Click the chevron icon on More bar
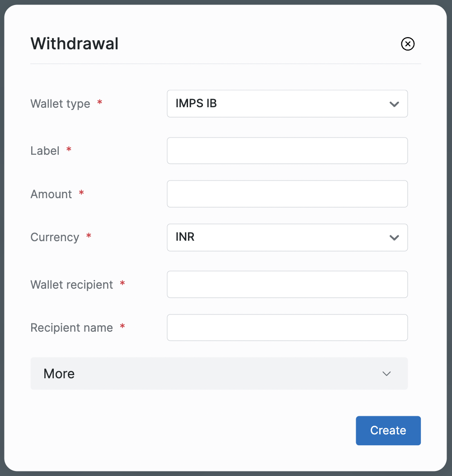This screenshot has width=452, height=476. click(x=386, y=374)
